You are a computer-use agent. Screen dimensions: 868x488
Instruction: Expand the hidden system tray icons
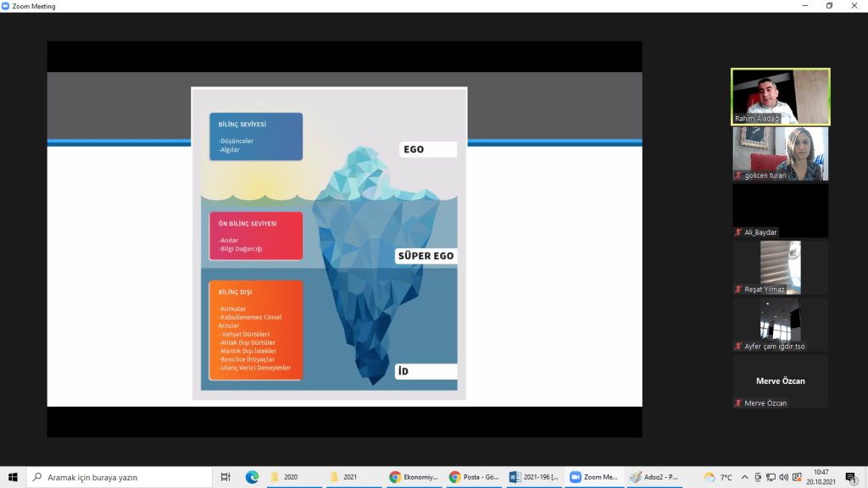(x=744, y=477)
